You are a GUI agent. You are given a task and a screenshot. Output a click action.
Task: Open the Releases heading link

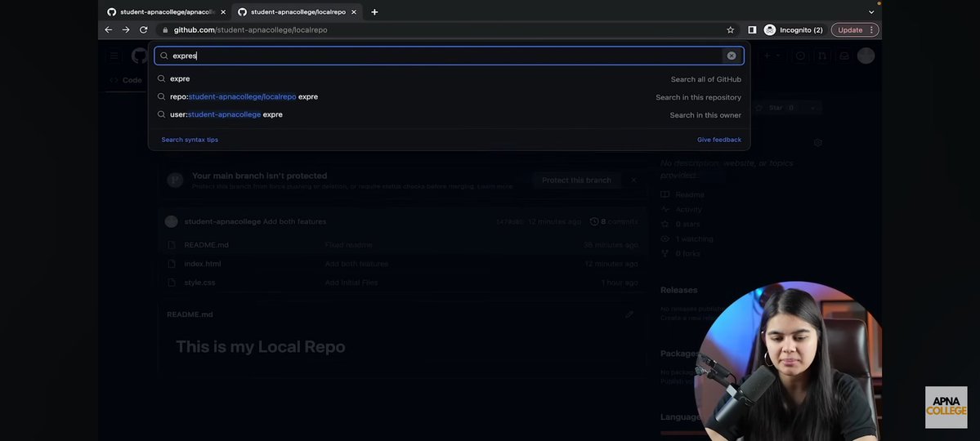[x=678, y=290]
